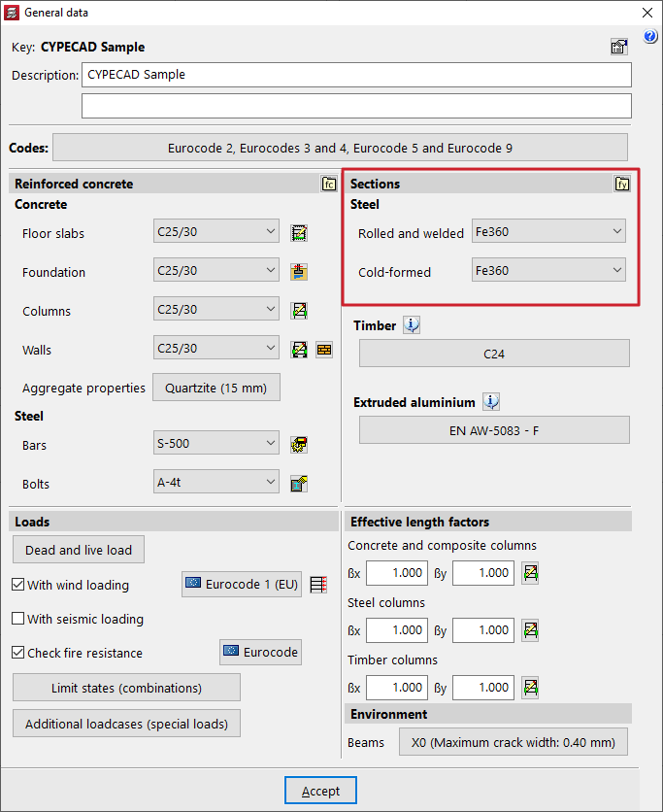Disable the With wind loading checkbox
This screenshot has height=812, width=663.
click(x=18, y=585)
